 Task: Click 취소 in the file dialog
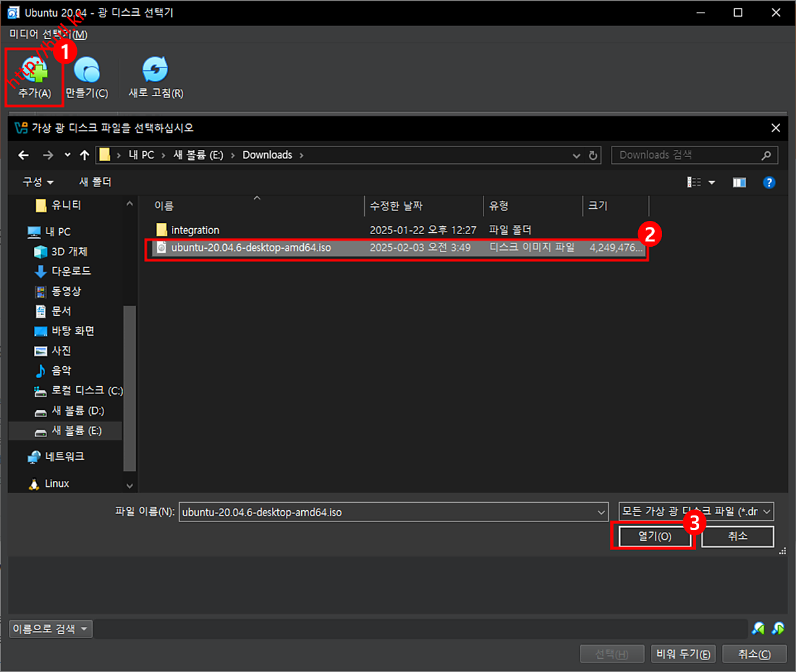coord(738,537)
